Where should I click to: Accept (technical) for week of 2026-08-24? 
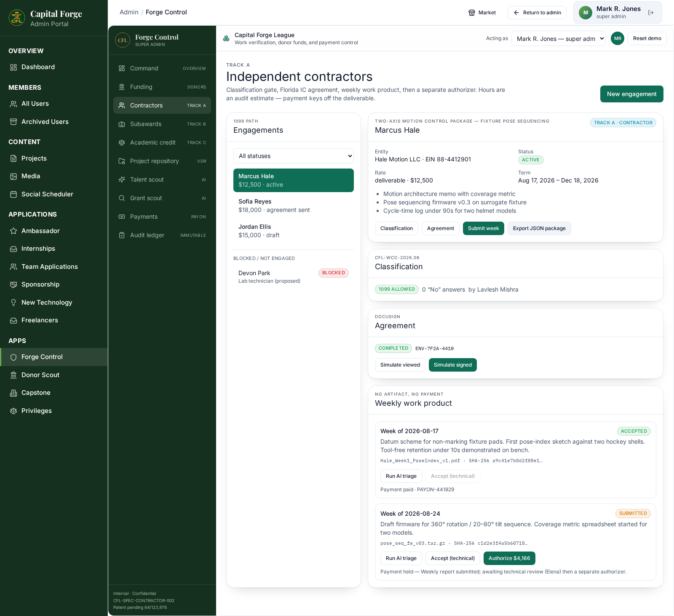click(453, 558)
